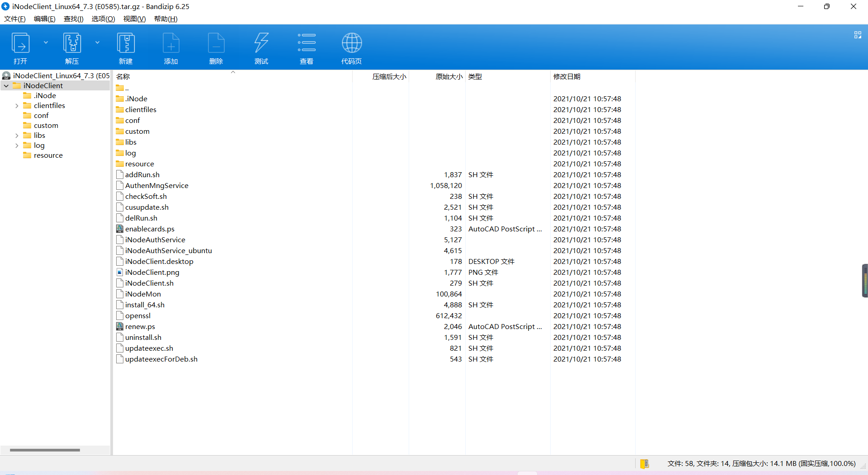Collapse the iNodeClient tree node

tap(6, 86)
